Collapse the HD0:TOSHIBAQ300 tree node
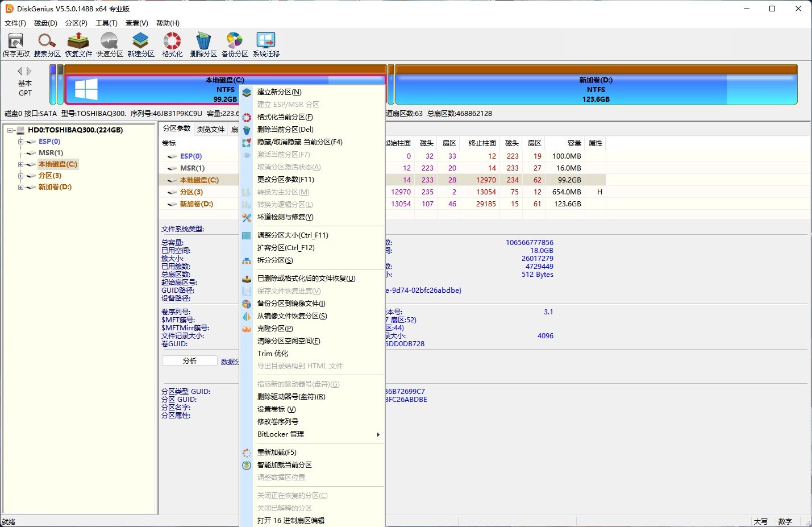The image size is (812, 527). point(10,130)
